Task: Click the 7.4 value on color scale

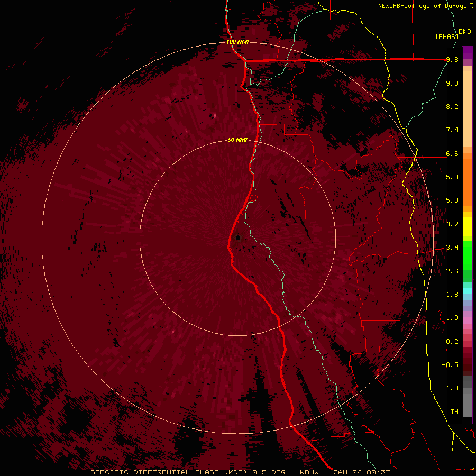Action: 452,130
